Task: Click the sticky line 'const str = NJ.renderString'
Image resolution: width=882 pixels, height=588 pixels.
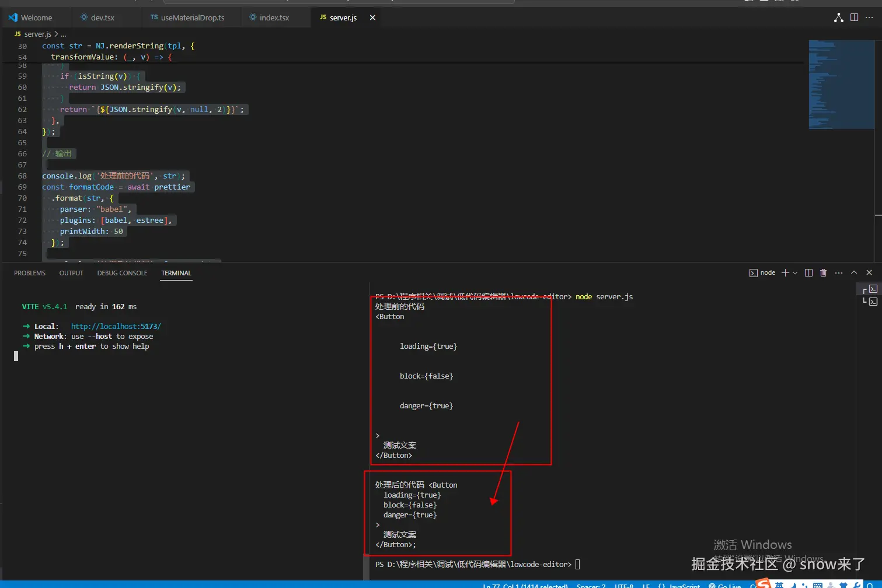Action: tap(118, 46)
